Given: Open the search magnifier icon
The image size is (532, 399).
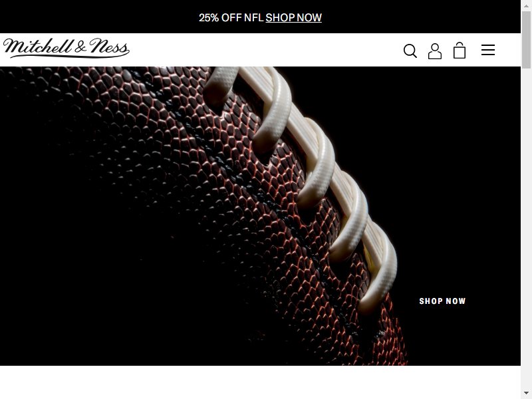Looking at the screenshot, I should click(x=410, y=51).
